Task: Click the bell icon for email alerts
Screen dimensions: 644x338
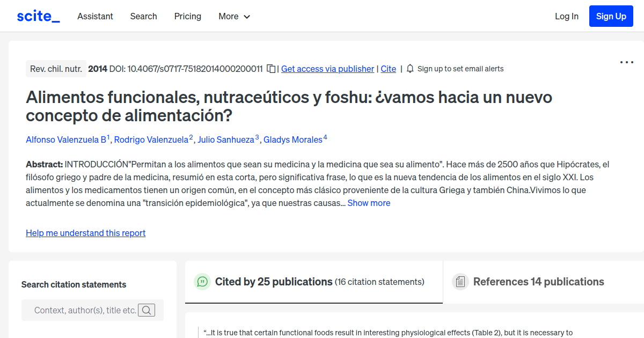Action: [409, 69]
